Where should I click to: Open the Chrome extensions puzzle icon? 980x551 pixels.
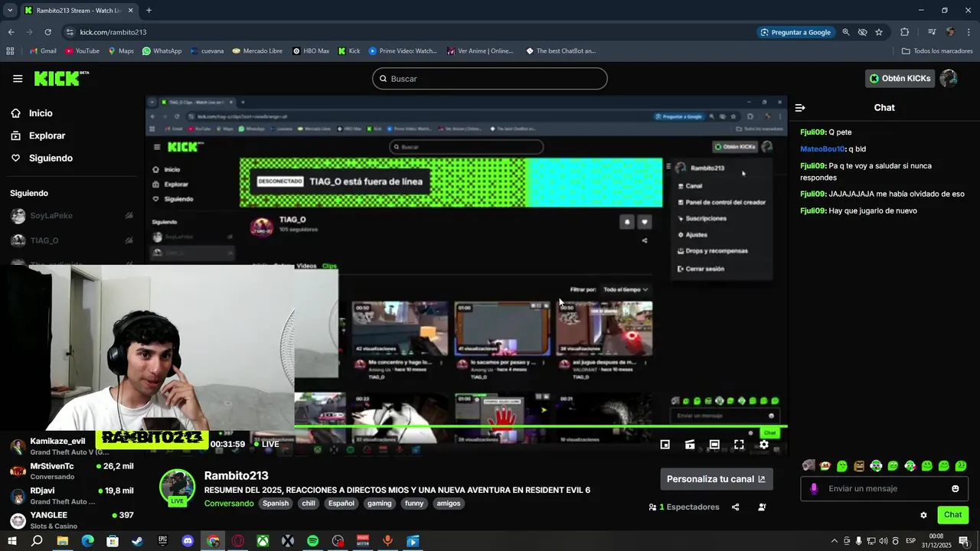pos(905,32)
